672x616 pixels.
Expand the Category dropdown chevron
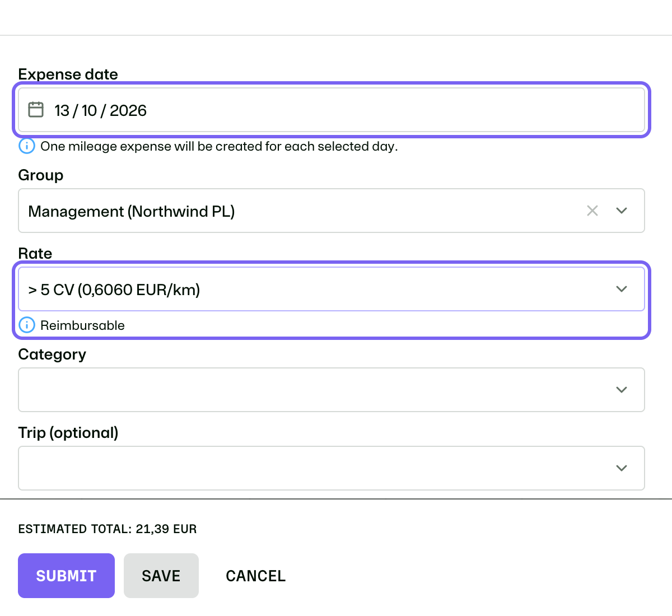coord(622,390)
